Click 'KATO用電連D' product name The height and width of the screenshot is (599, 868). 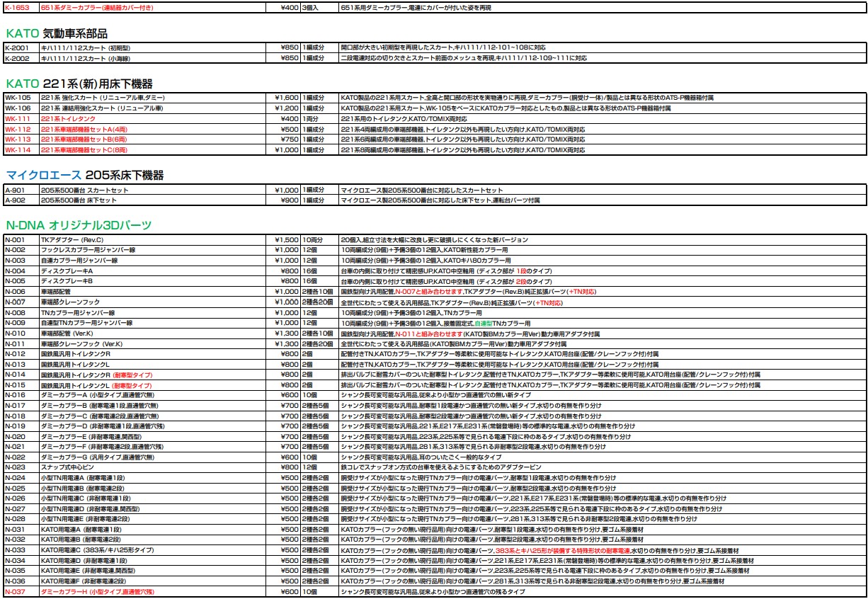tap(62, 561)
